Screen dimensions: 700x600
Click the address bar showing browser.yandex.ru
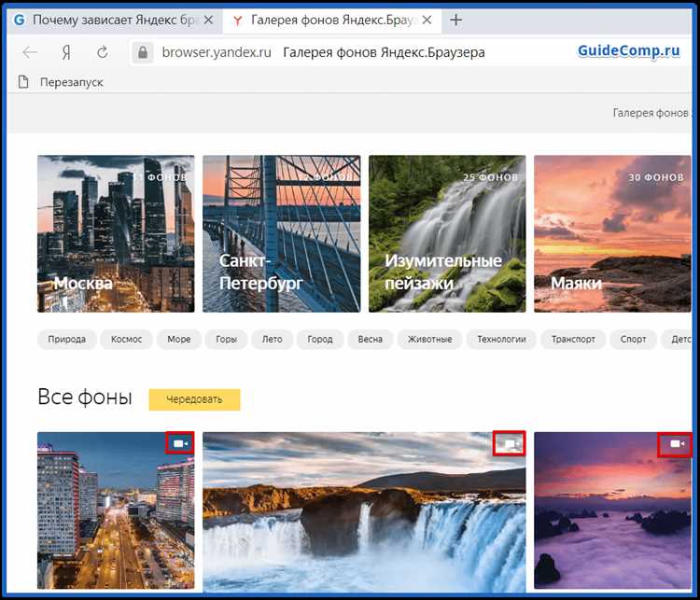373,52
